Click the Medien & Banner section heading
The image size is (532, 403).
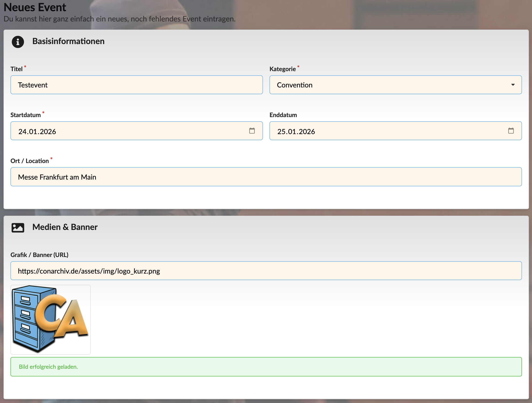65,227
